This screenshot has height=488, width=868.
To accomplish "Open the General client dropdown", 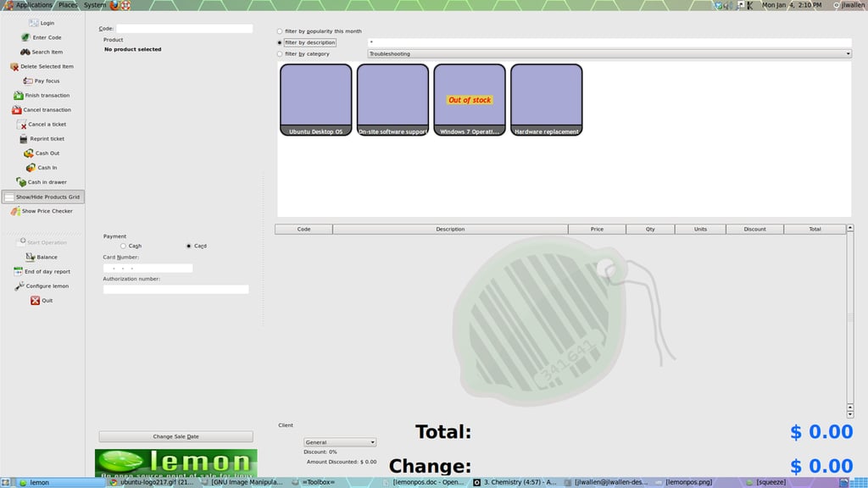I will click(x=340, y=442).
